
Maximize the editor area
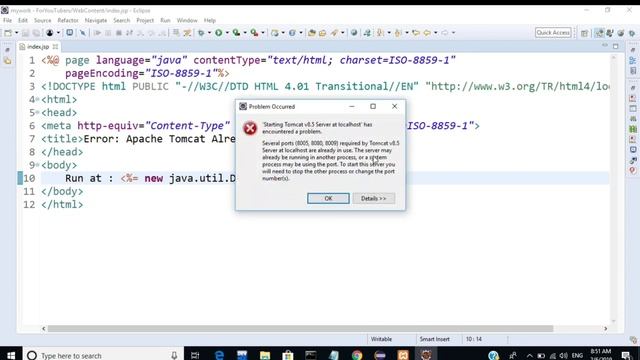click(x=616, y=46)
